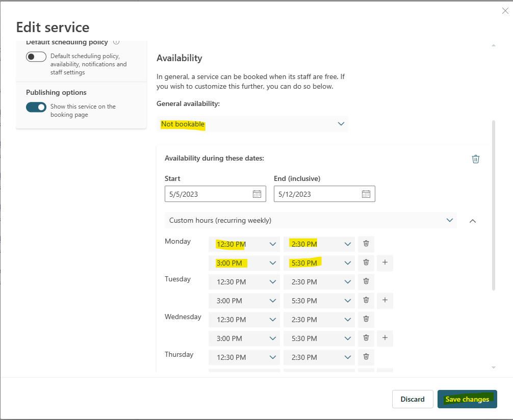Viewport: 513px width, 420px height.
Task: Delete Monday 12:30 PM time slot
Action: pyautogui.click(x=366, y=244)
